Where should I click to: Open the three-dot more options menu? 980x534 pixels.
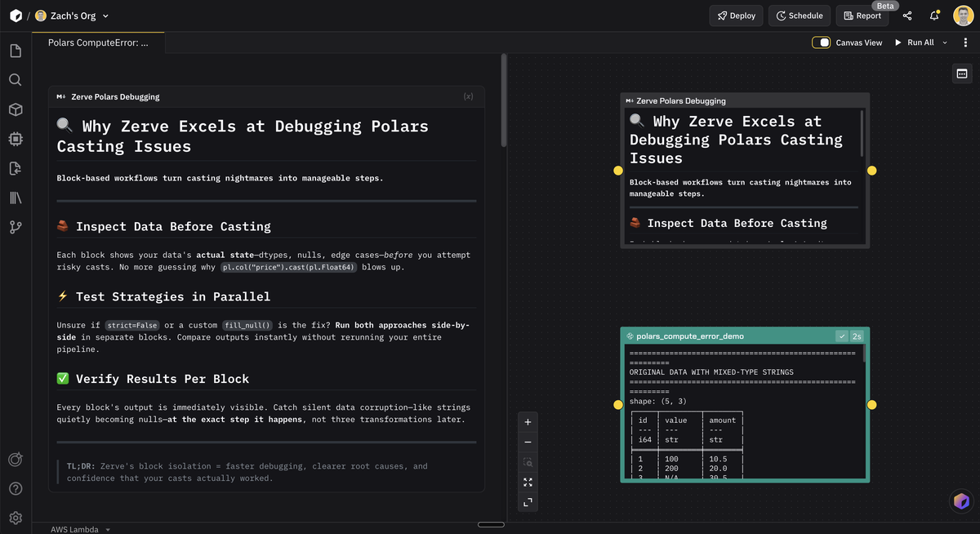(x=965, y=42)
